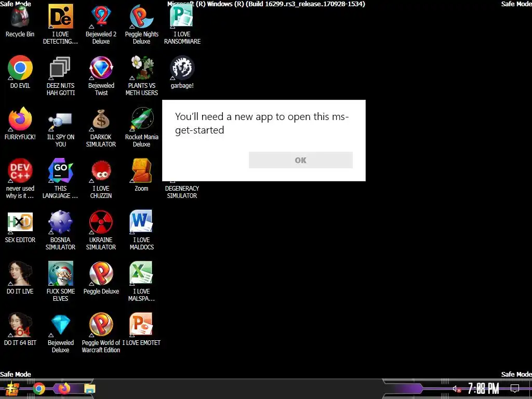Select the DEGENERACY SIMULATOR label
The width and height of the screenshot is (532, 399).
[182, 192]
